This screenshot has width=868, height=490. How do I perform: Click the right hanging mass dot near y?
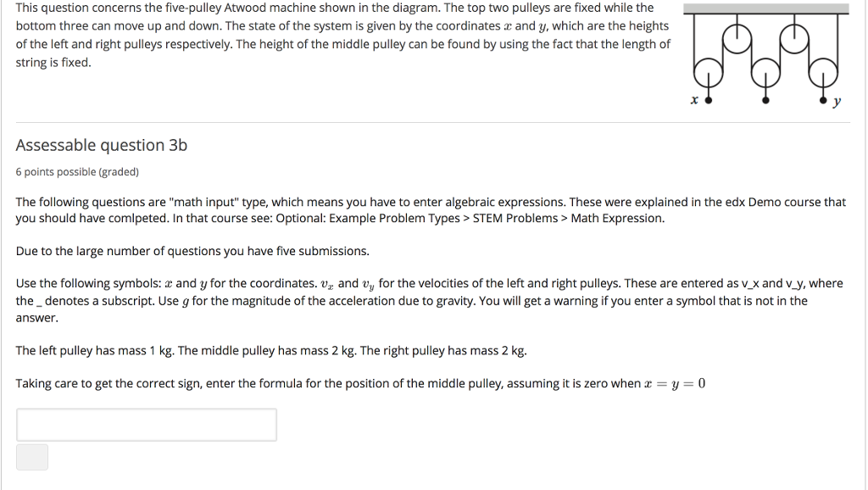pos(824,100)
